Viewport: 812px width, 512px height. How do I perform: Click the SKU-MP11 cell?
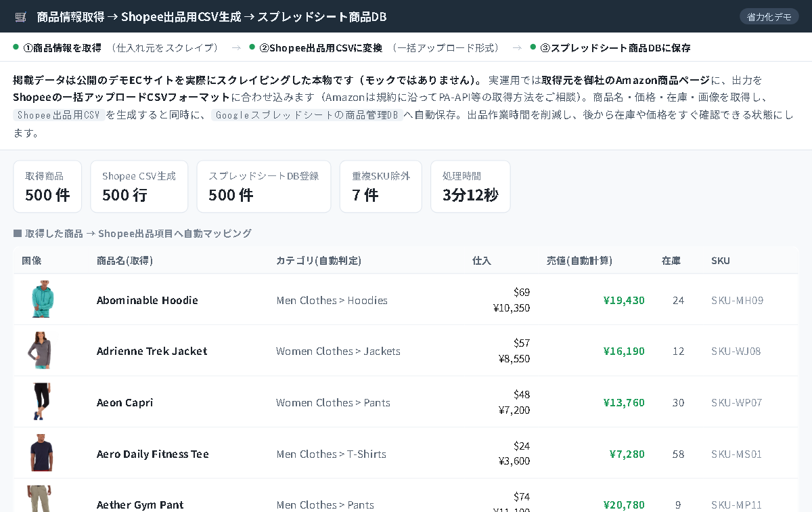(737, 505)
